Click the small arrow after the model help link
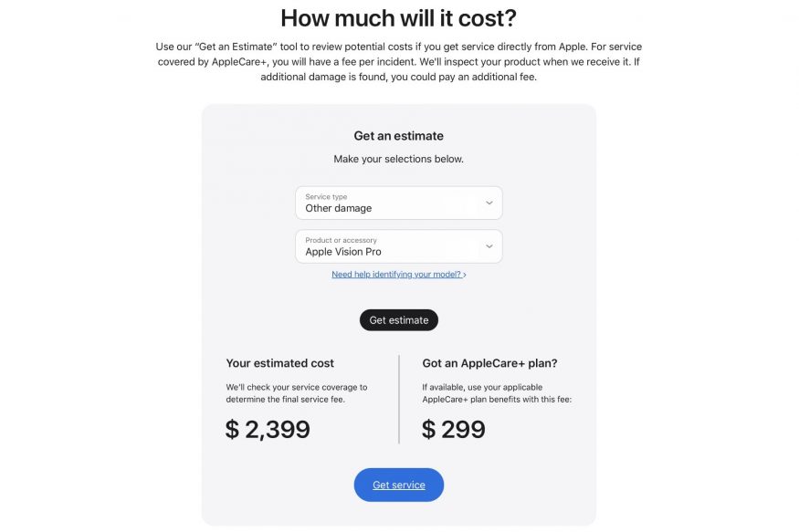The image size is (799, 532). coord(464,275)
